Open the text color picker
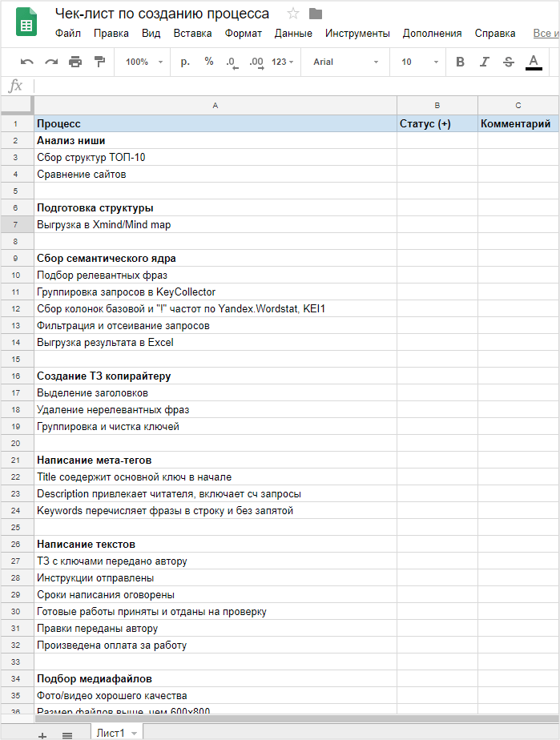 click(534, 62)
